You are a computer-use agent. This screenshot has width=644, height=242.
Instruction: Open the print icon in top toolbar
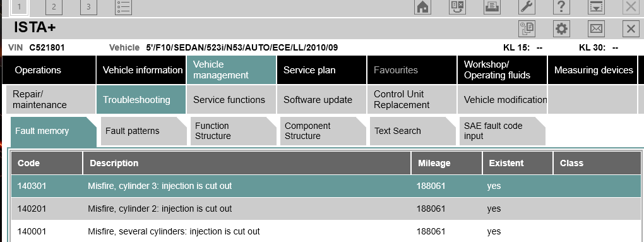[492, 6]
